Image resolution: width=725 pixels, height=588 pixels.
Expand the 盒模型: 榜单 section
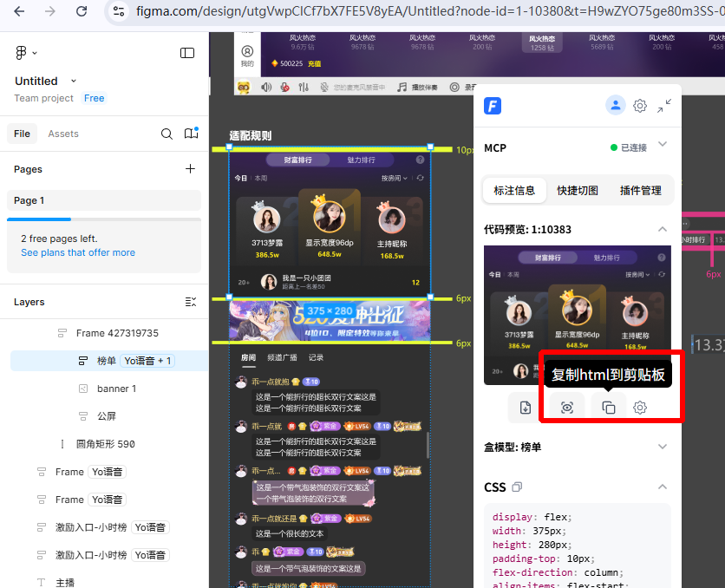[663, 447]
